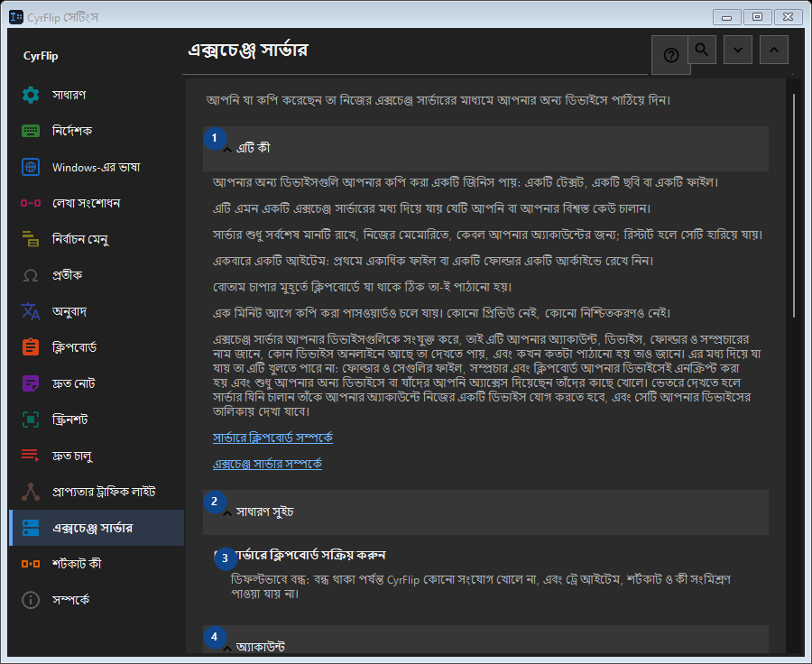Click the up chevron button in header

pyautogui.click(x=774, y=50)
